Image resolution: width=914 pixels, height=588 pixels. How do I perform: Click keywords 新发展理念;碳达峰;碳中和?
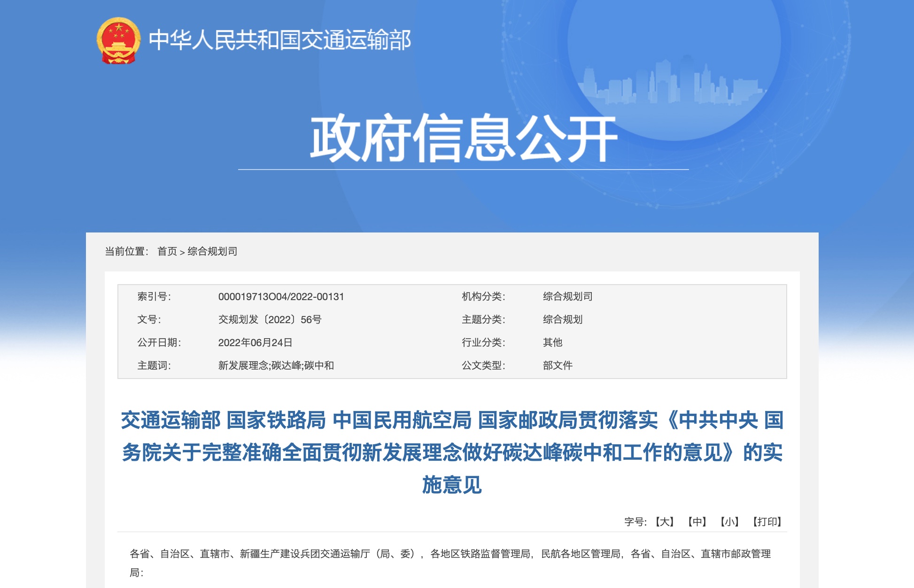click(276, 365)
